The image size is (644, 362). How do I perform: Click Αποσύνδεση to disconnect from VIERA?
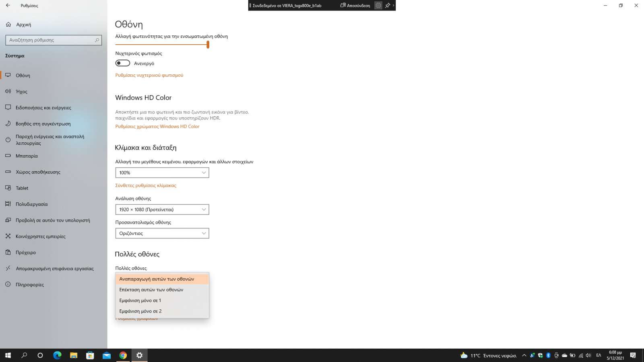(x=355, y=6)
